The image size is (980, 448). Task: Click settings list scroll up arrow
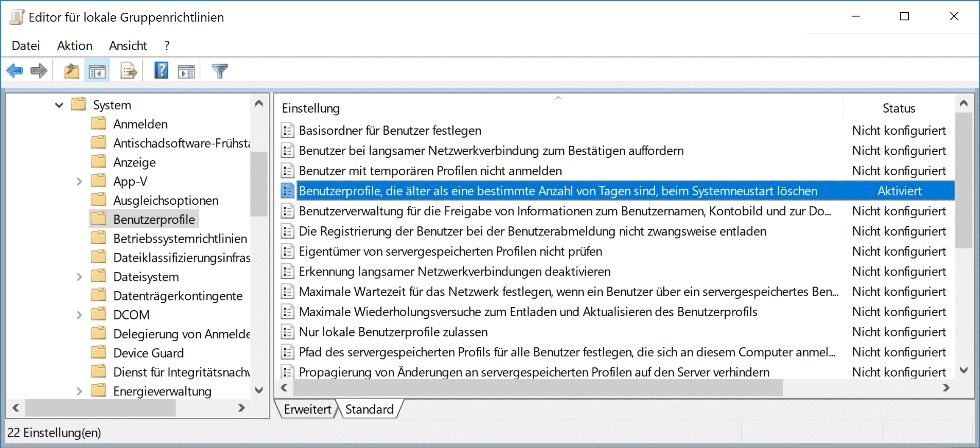(x=964, y=103)
